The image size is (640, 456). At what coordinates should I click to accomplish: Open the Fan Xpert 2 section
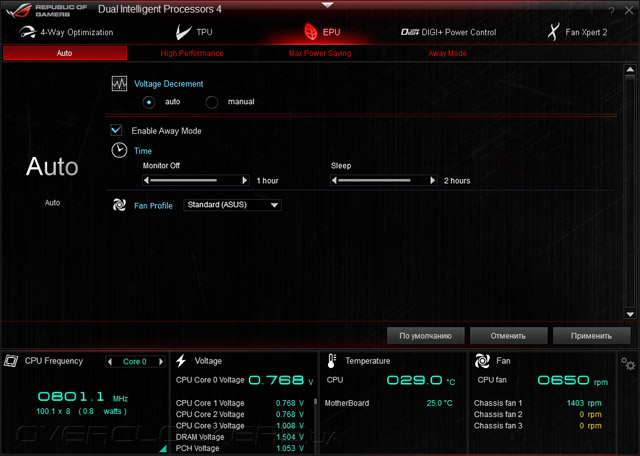click(x=577, y=32)
